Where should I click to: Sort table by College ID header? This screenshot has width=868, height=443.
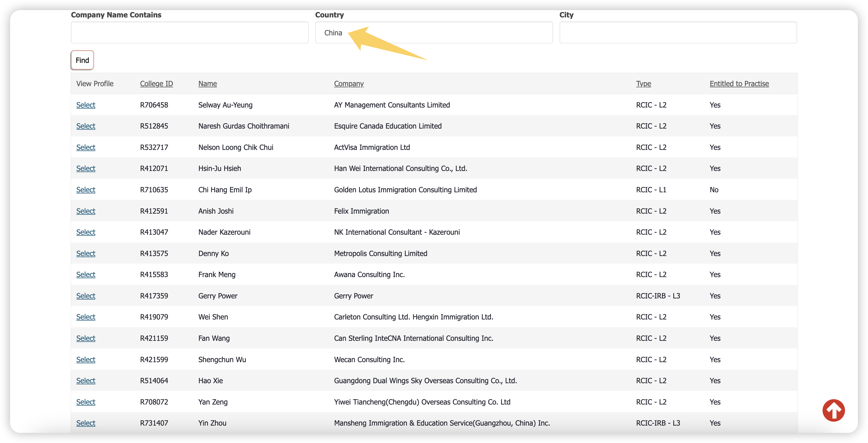[x=156, y=84]
